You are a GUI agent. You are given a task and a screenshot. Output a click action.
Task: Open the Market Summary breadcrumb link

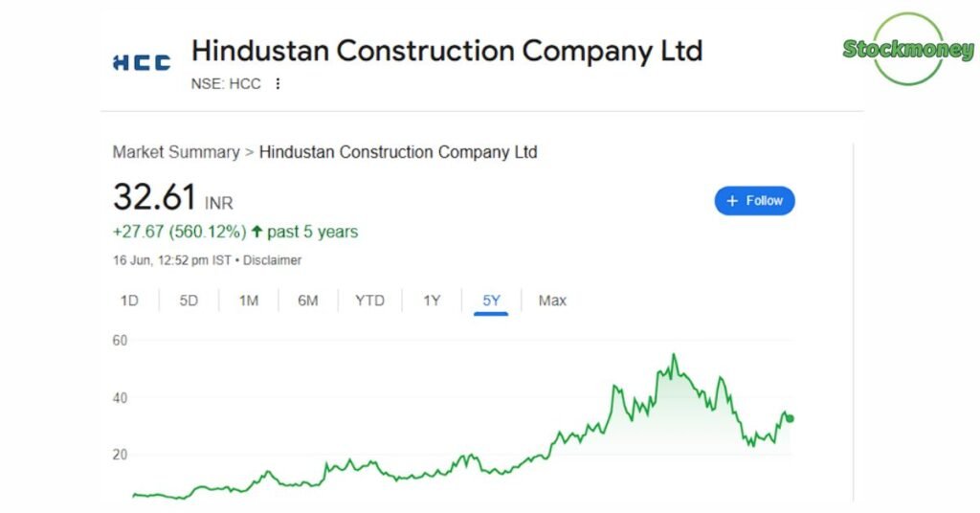176,152
